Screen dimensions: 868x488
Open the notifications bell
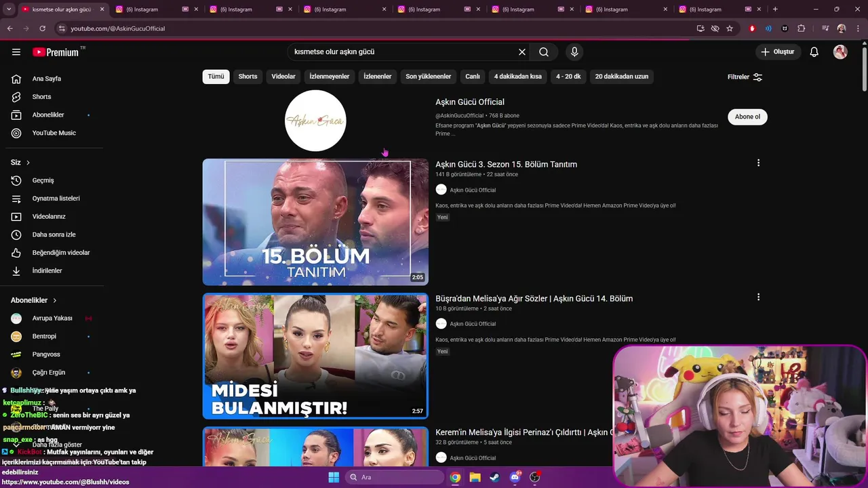(814, 52)
